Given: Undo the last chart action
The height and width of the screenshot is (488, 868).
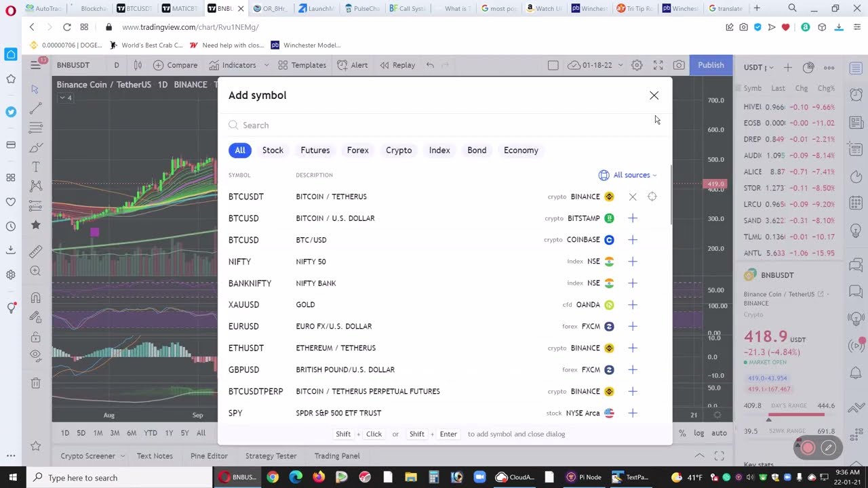Looking at the screenshot, I should pyautogui.click(x=430, y=65).
